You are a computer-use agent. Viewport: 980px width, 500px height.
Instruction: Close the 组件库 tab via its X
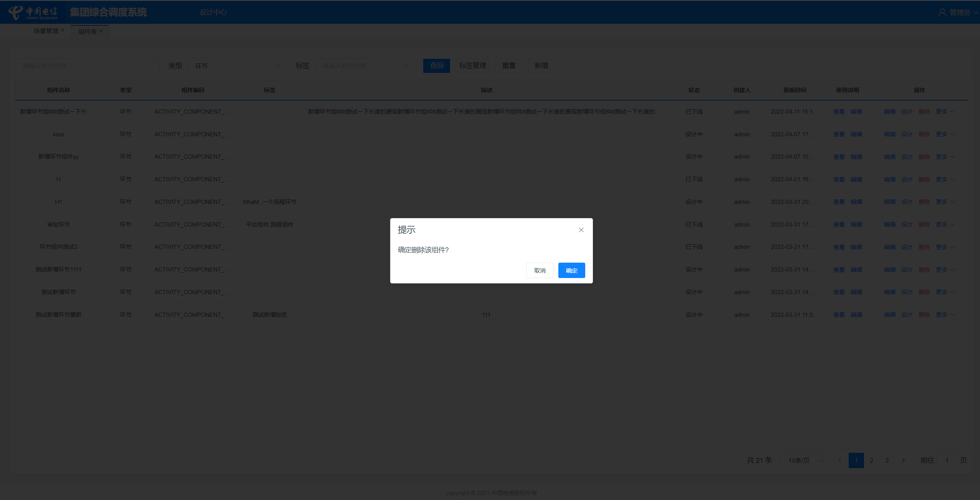tap(101, 31)
